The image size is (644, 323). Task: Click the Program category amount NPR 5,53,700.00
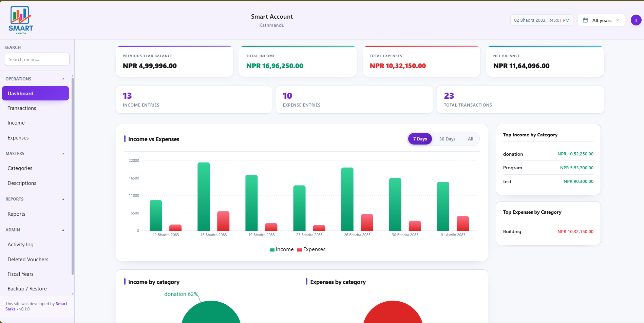[x=577, y=168]
